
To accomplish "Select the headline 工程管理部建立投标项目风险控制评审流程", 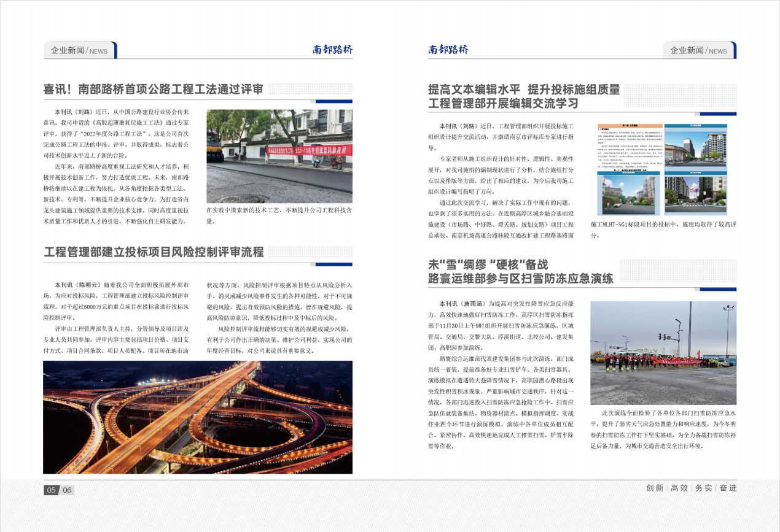I will pyautogui.click(x=154, y=252).
